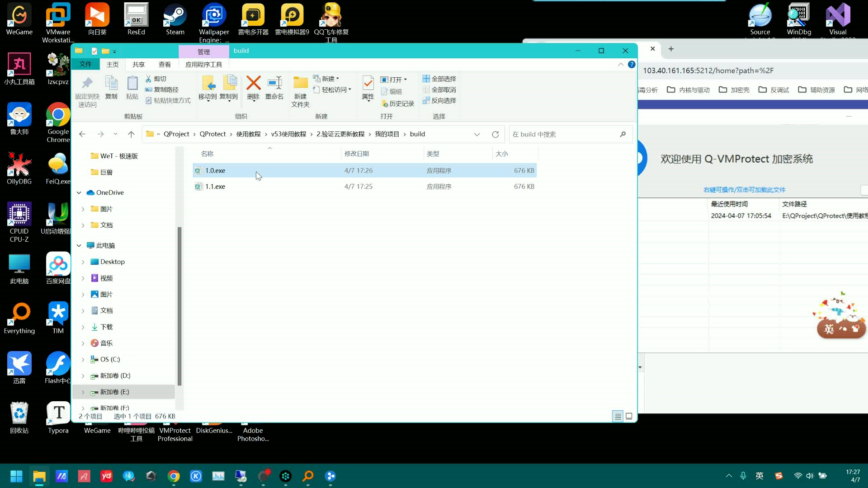
Task: Click the Everything search icon on taskbar
Action: click(308, 476)
